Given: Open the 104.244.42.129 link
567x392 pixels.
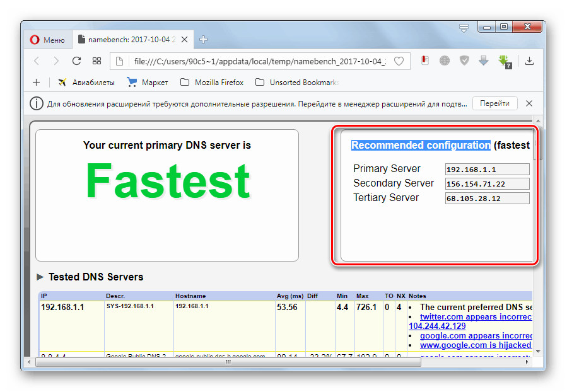Looking at the screenshot, I should click(437, 326).
